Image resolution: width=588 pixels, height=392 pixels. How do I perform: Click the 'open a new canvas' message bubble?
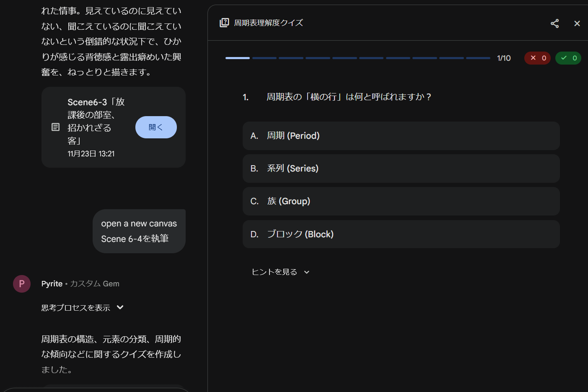point(139,231)
